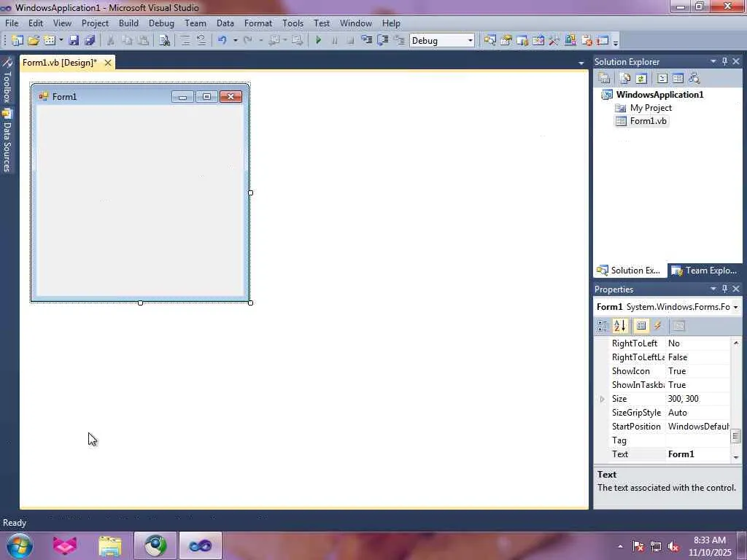Click the Add New Item icon
The image size is (747, 560).
pyautogui.click(x=49, y=41)
